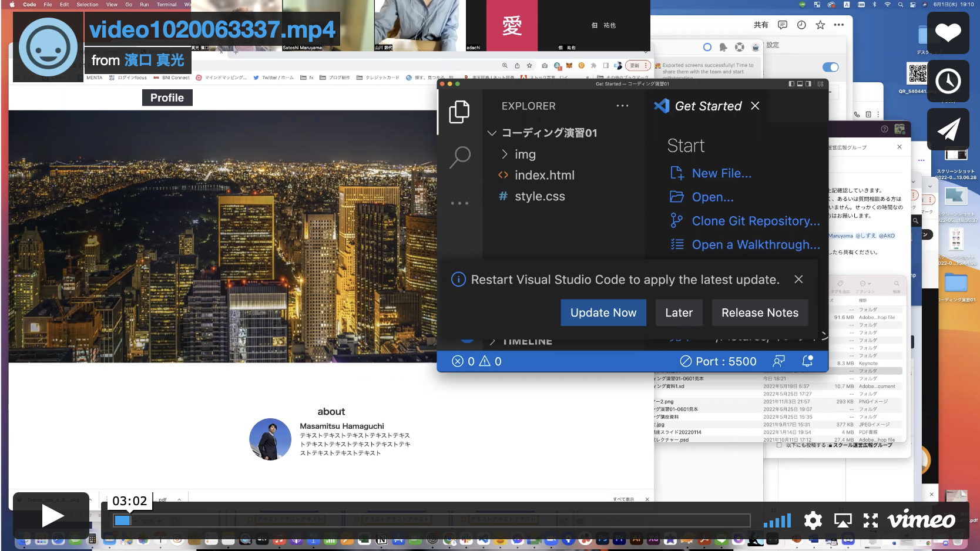Click the lifebuoy help icon in popup

tap(740, 47)
